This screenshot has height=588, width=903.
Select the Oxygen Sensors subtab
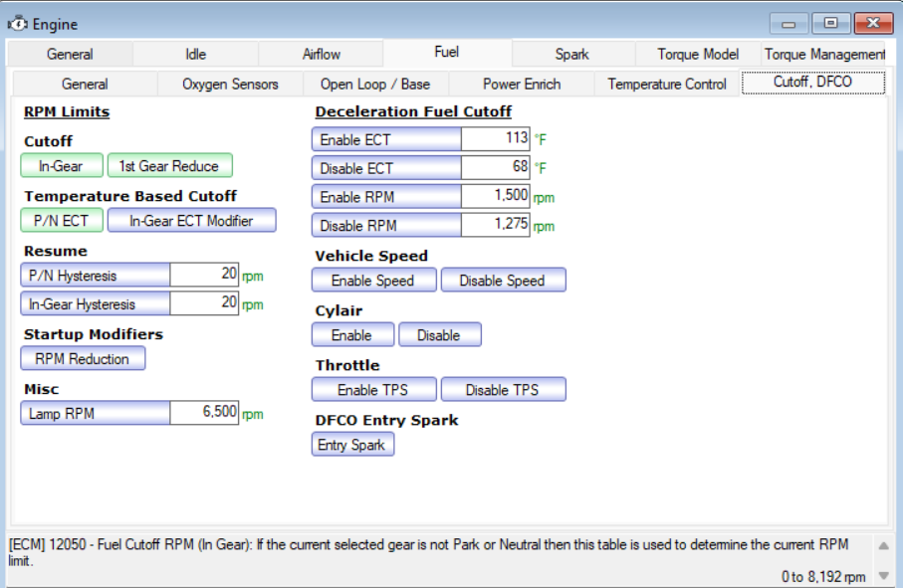pyautogui.click(x=230, y=84)
